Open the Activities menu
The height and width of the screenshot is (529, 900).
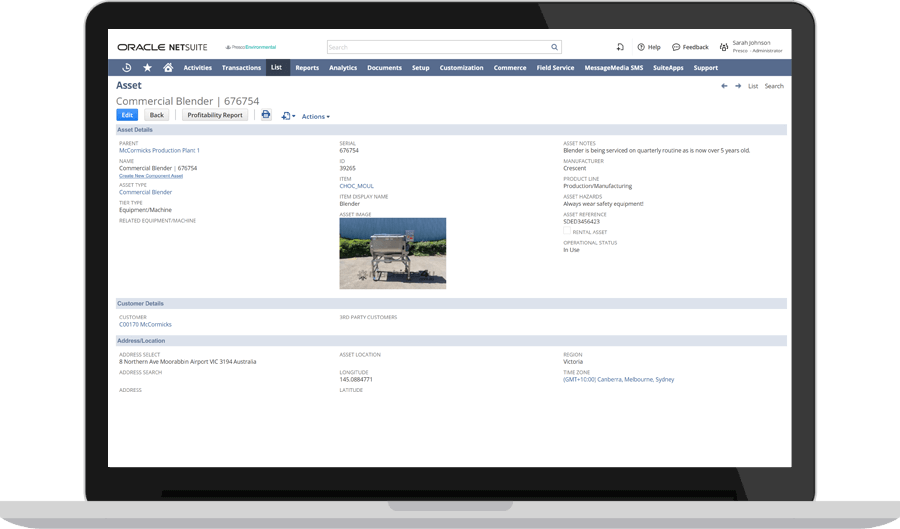[x=197, y=68]
